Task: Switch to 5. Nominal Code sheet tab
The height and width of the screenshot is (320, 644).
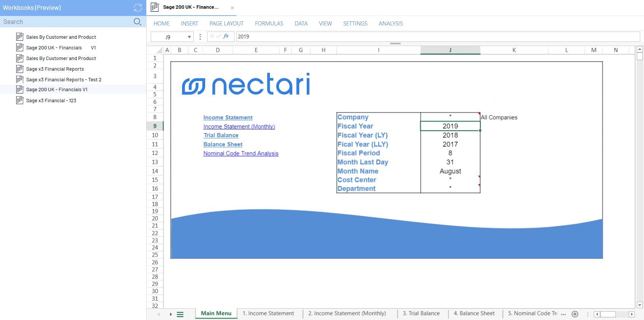Action: coord(532,314)
